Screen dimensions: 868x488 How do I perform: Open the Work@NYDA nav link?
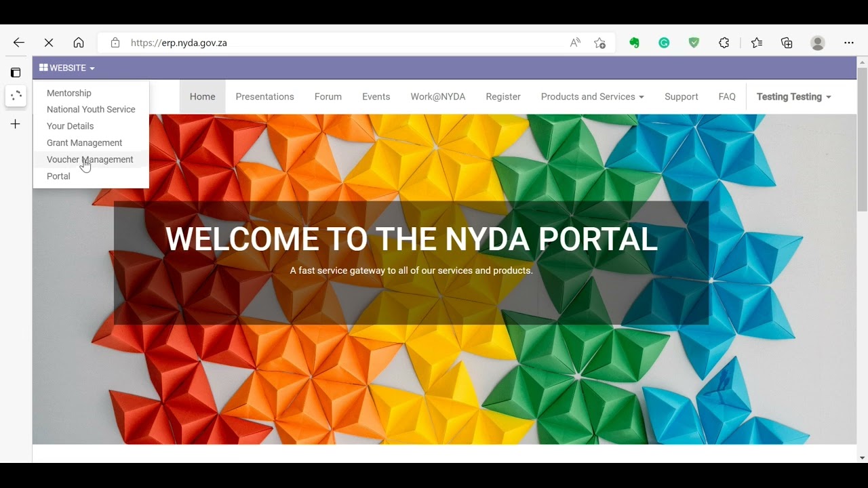point(437,97)
